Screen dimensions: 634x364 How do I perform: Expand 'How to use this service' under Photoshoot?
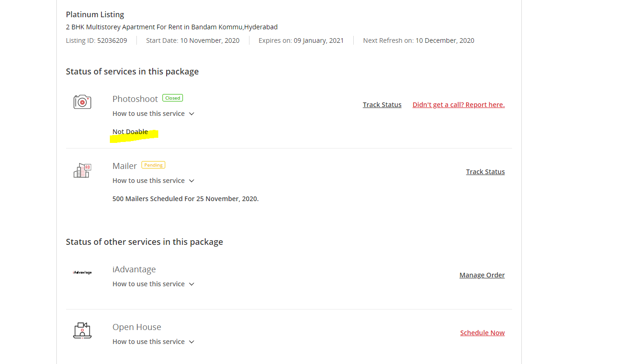pyautogui.click(x=153, y=114)
